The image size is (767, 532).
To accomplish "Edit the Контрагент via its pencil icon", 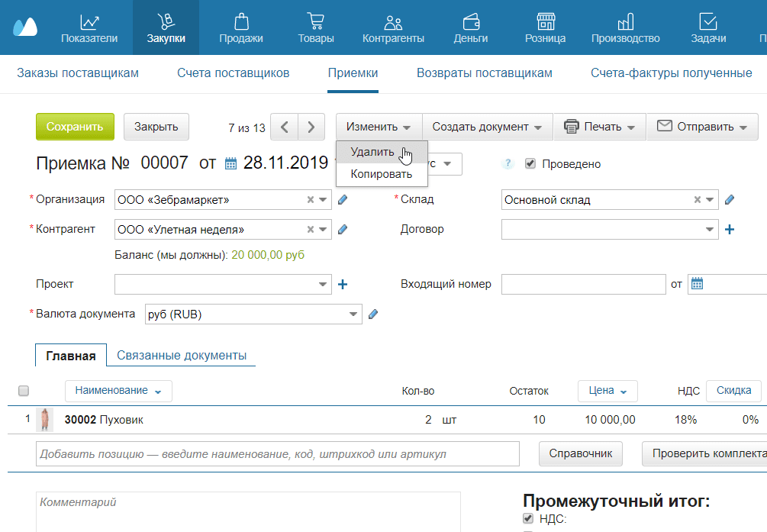I will (342, 228).
